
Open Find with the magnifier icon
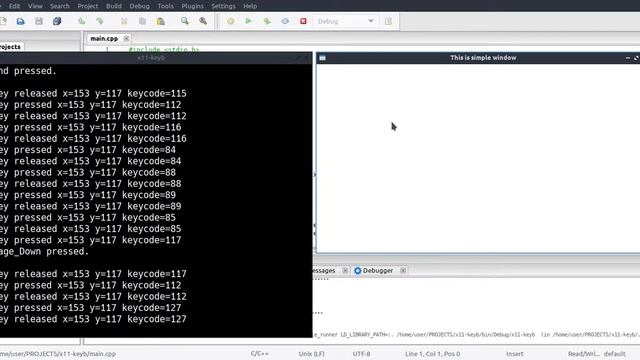click(185, 21)
